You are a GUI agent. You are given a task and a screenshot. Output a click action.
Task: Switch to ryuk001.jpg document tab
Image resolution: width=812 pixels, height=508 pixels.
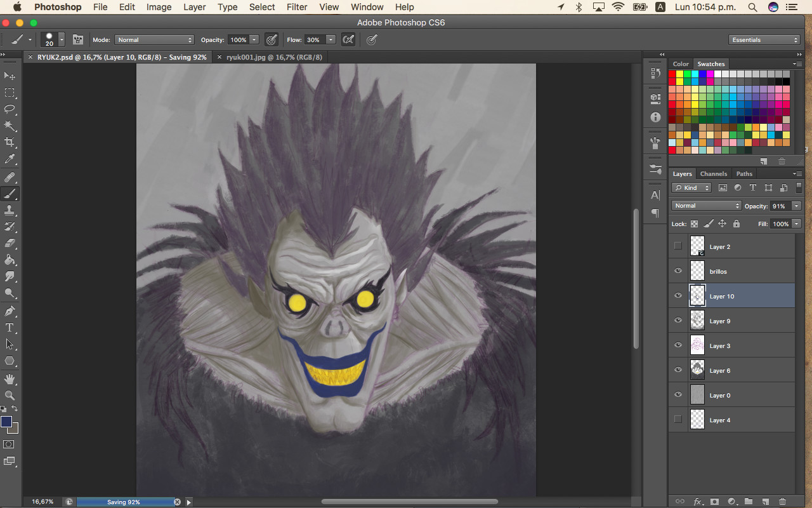[x=274, y=57]
